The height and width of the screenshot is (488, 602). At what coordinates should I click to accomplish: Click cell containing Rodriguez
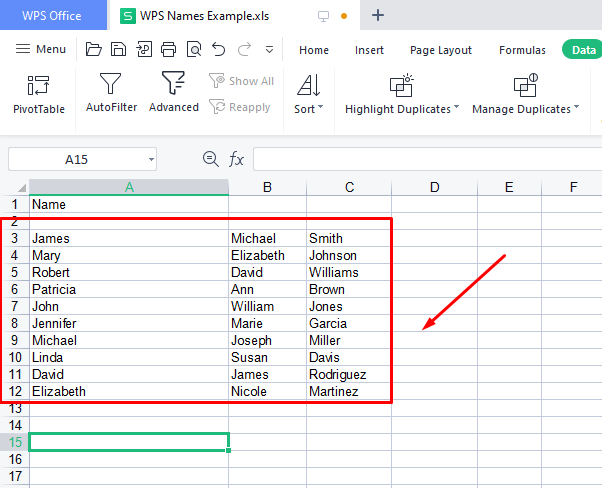coord(349,374)
